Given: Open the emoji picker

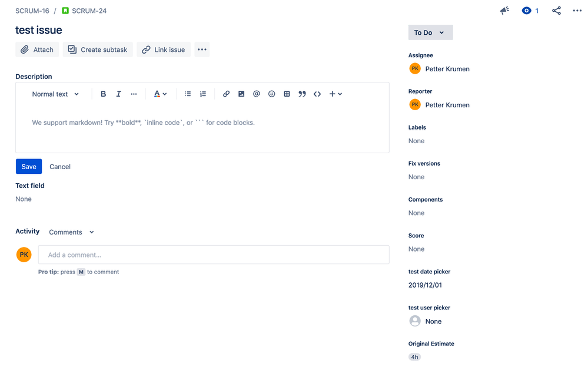Looking at the screenshot, I should click(271, 94).
